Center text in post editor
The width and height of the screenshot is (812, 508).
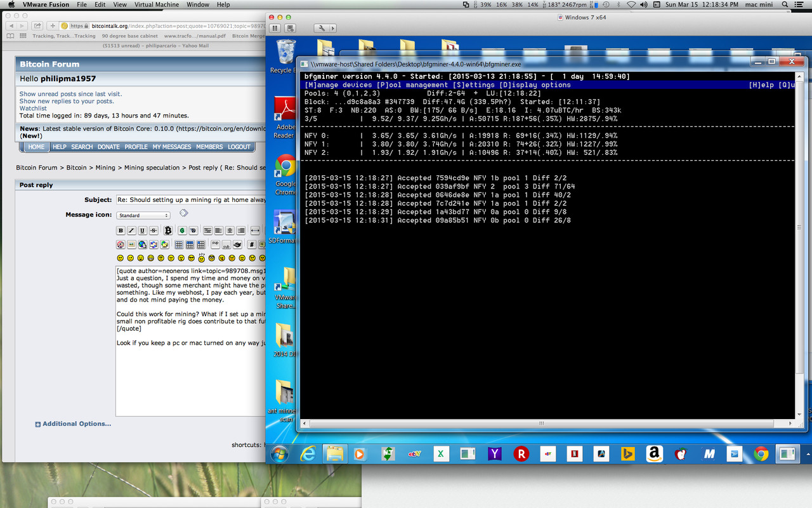coord(230,231)
